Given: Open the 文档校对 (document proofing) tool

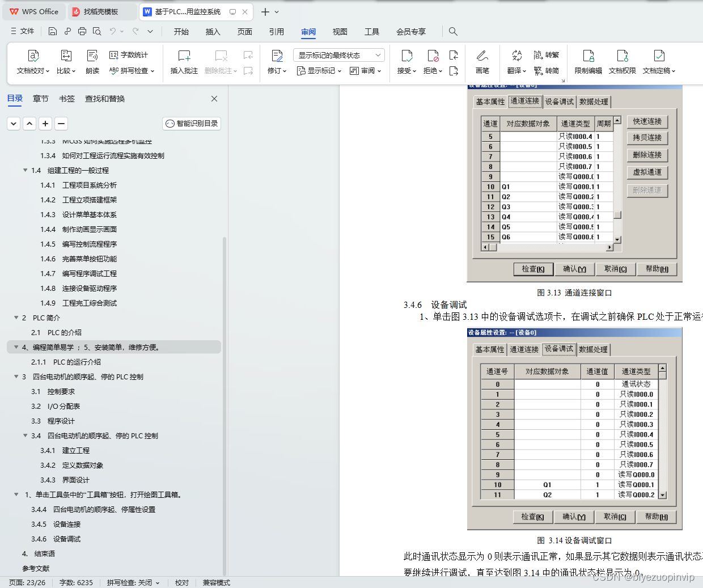Looking at the screenshot, I should [32, 62].
